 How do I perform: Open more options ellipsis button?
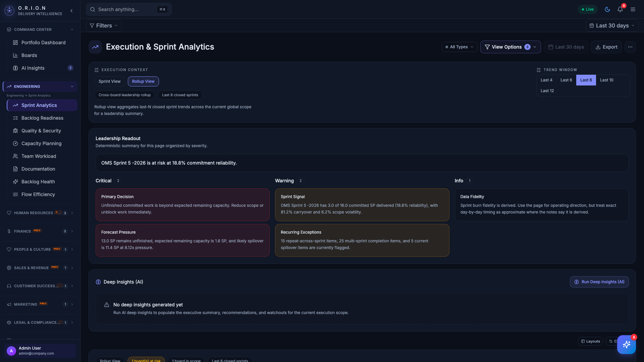pyautogui.click(x=630, y=47)
